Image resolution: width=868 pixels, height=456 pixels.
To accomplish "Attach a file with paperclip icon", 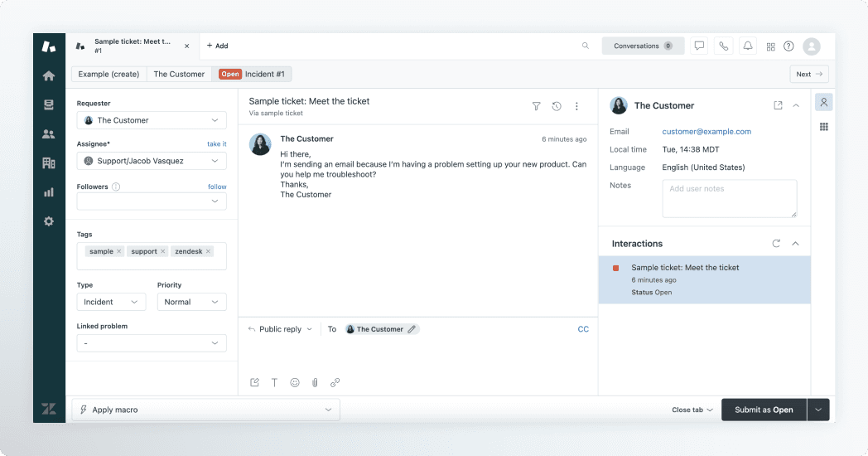I will (x=315, y=382).
